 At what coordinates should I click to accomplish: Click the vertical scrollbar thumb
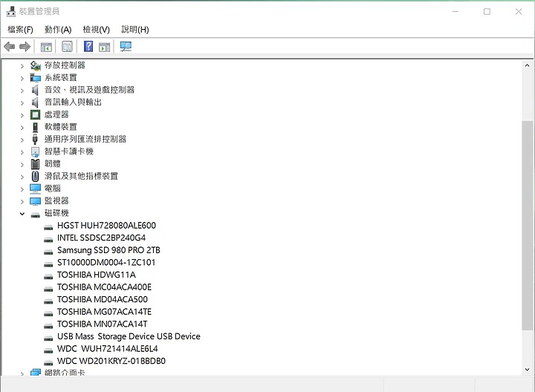pos(527,225)
